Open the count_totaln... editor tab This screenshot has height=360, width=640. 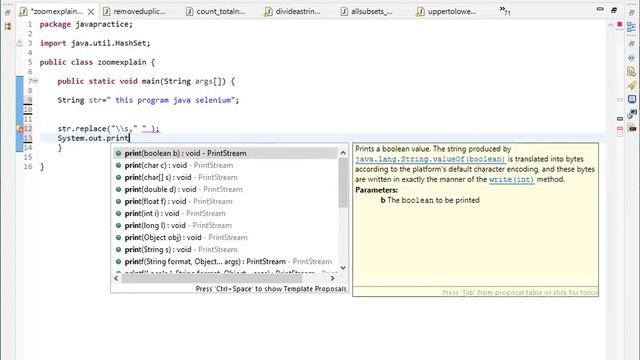click(216, 11)
